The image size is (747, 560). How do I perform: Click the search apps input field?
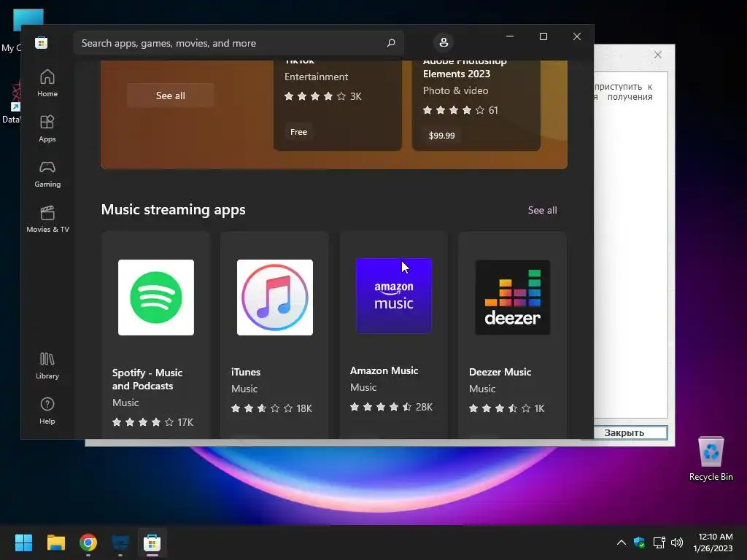(x=239, y=43)
